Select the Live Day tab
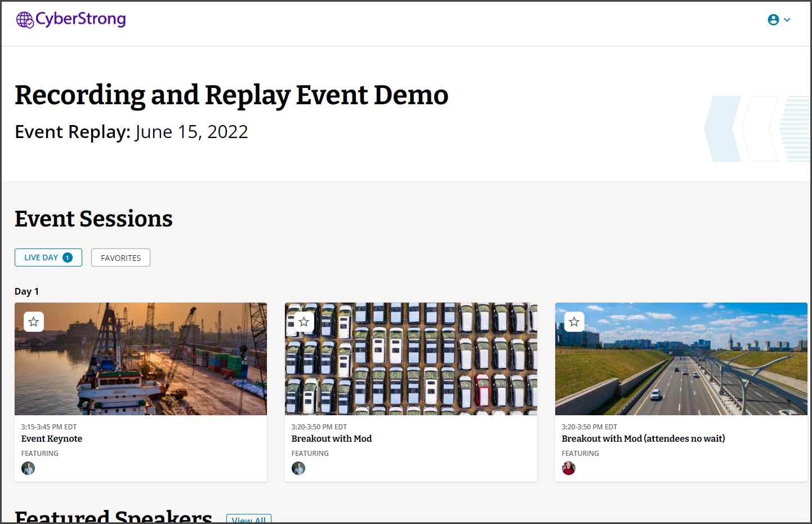This screenshot has height=524, width=812. 48,257
